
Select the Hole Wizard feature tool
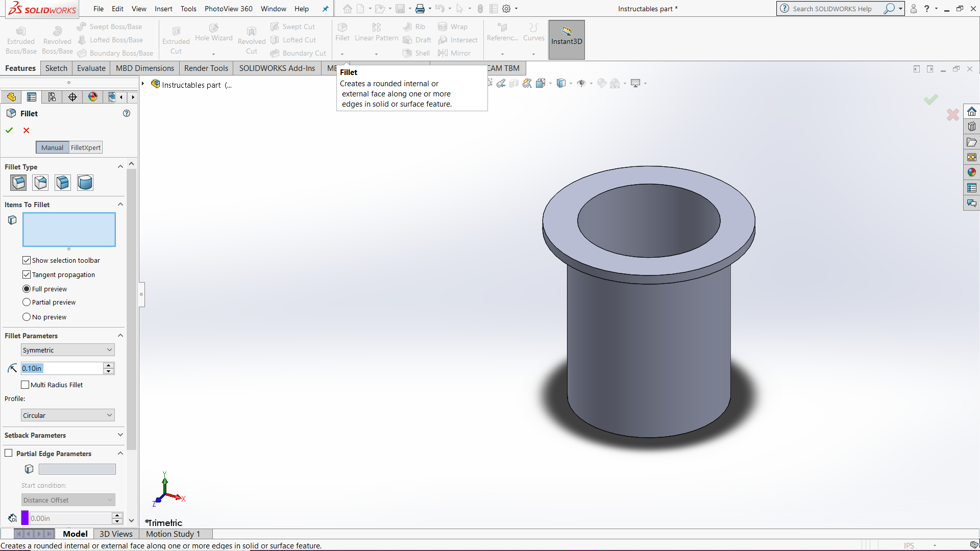[x=213, y=35]
